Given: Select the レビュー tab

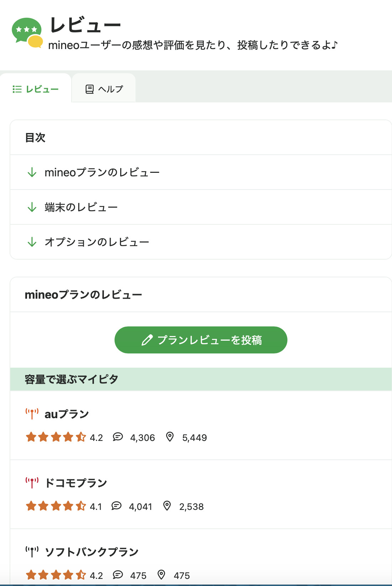Looking at the screenshot, I should click(36, 89).
